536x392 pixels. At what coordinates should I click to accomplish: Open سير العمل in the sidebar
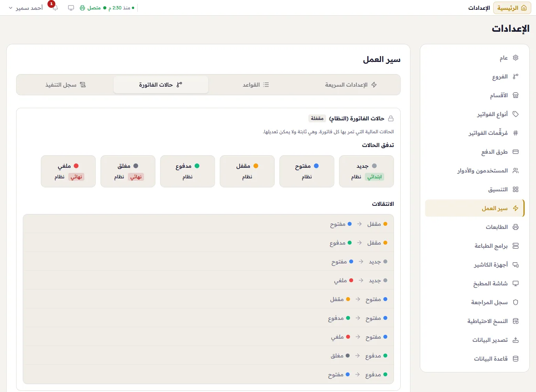click(475, 208)
